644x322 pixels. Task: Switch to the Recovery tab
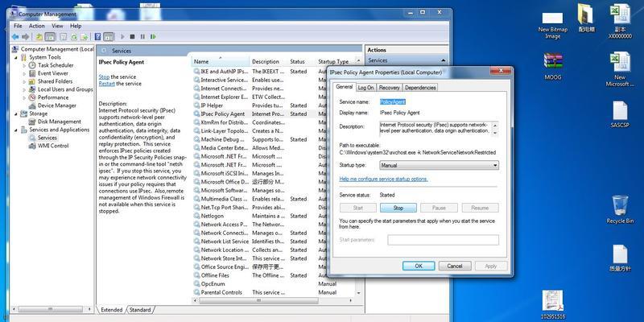[x=390, y=88]
